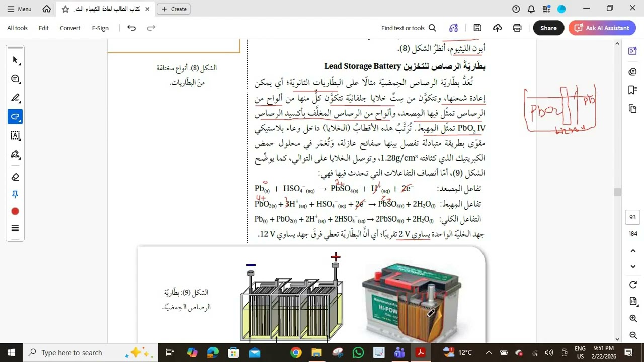Select the arrow selection tool
Screen dimensions: 644x362
pyautogui.click(x=15, y=60)
